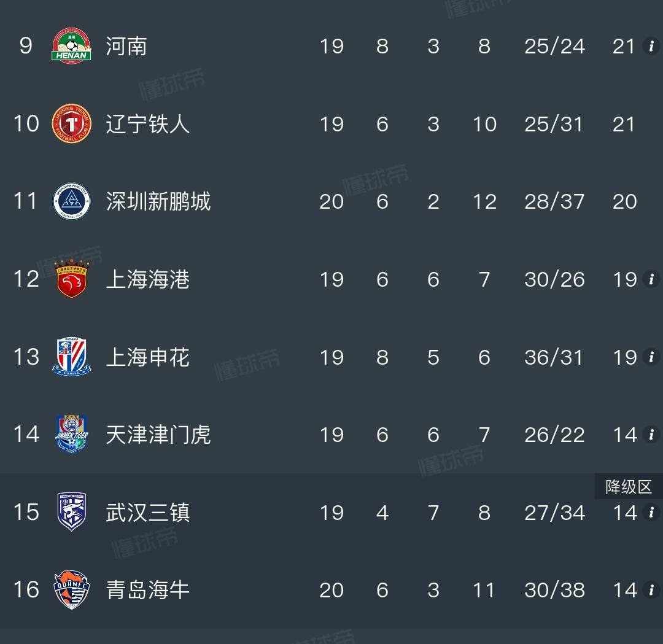Tap the Liaoning Tieren club badge
This screenshot has width=663, height=644.
[71, 123]
